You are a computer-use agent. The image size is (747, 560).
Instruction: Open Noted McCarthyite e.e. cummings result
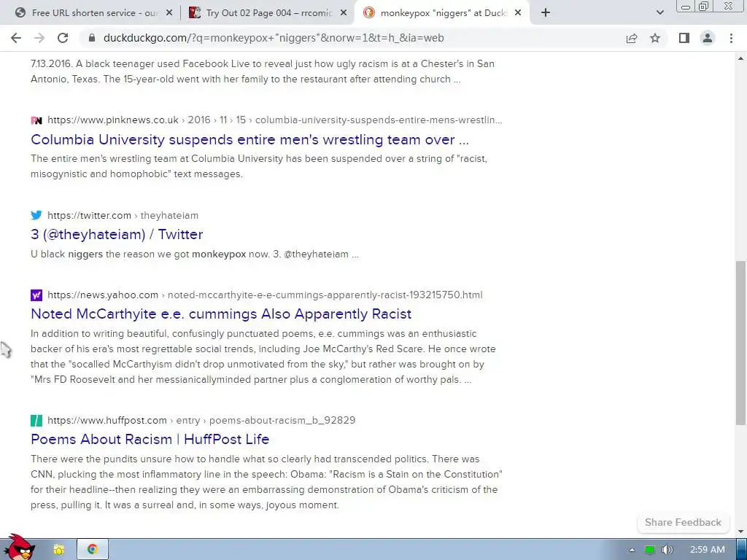click(221, 314)
